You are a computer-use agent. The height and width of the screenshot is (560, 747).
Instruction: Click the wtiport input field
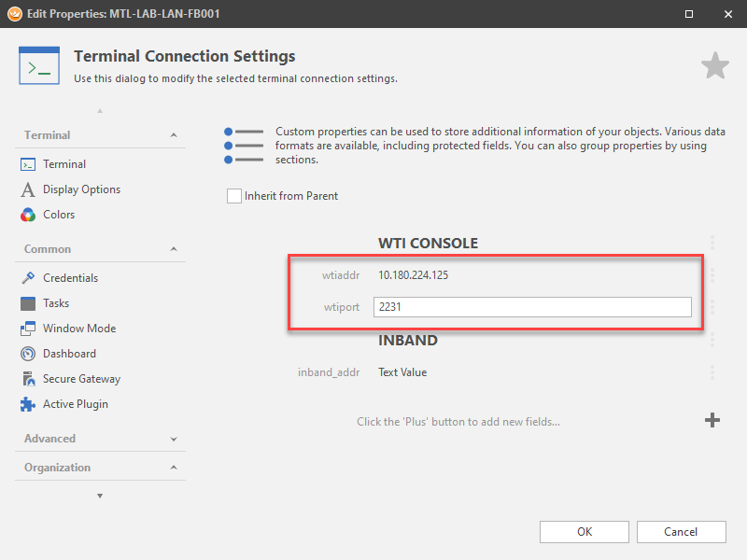click(x=532, y=307)
